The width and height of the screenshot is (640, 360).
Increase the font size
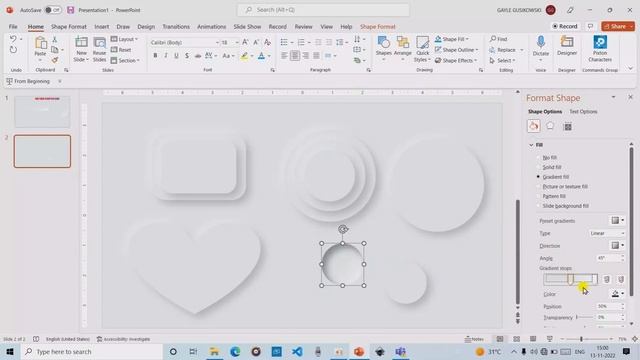pos(245,42)
